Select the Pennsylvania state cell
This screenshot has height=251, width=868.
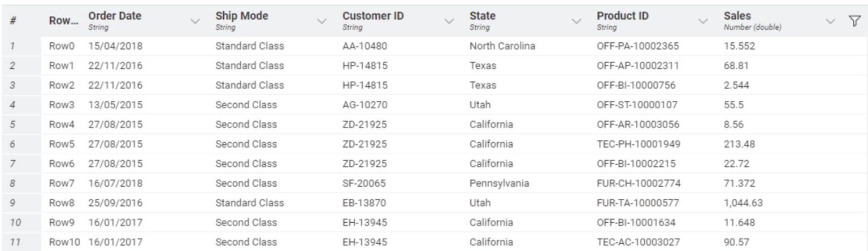[x=500, y=183]
